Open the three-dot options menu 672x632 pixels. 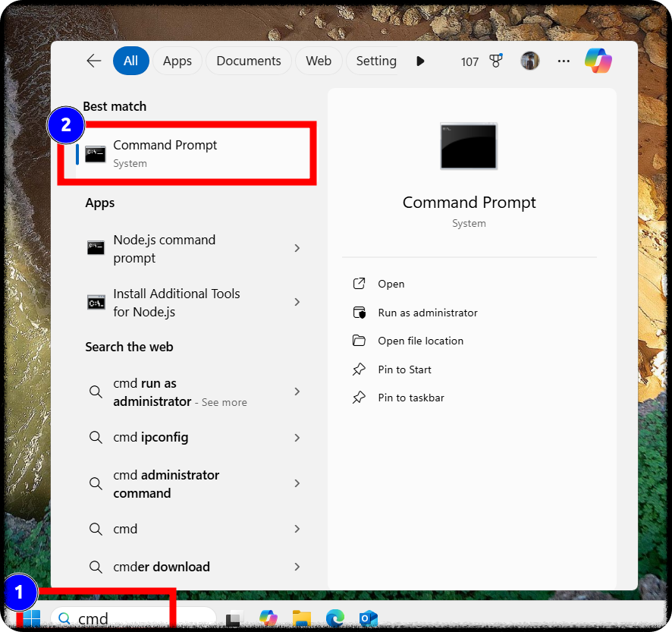click(564, 61)
